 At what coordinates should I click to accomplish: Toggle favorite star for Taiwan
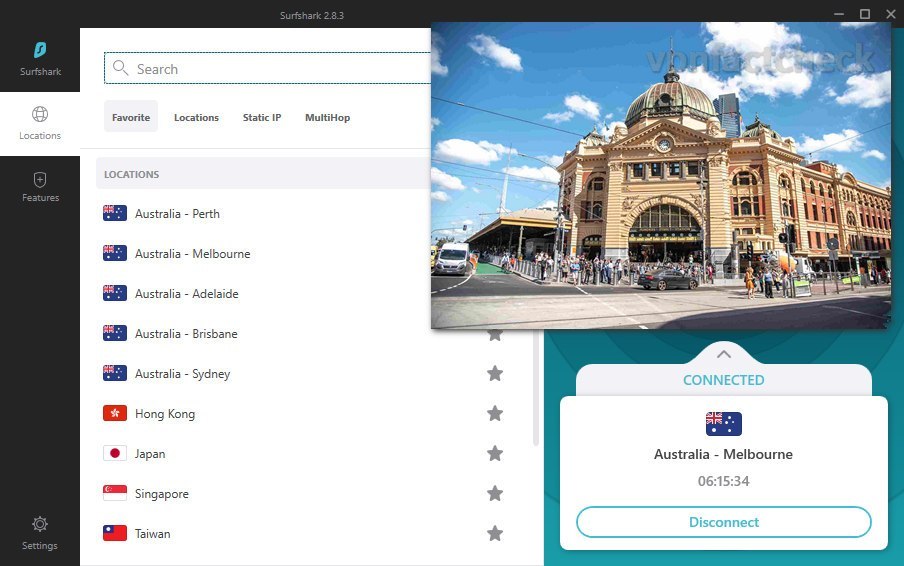495,533
